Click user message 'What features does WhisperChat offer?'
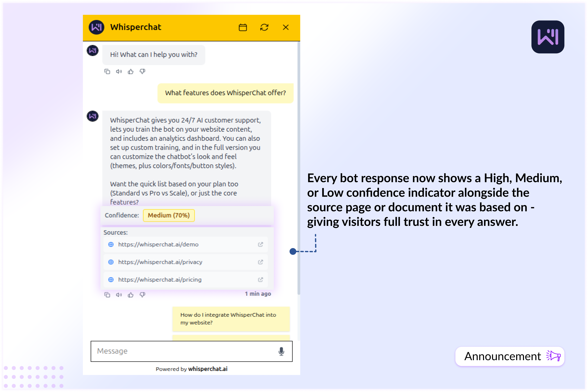The image size is (588, 392). click(225, 93)
